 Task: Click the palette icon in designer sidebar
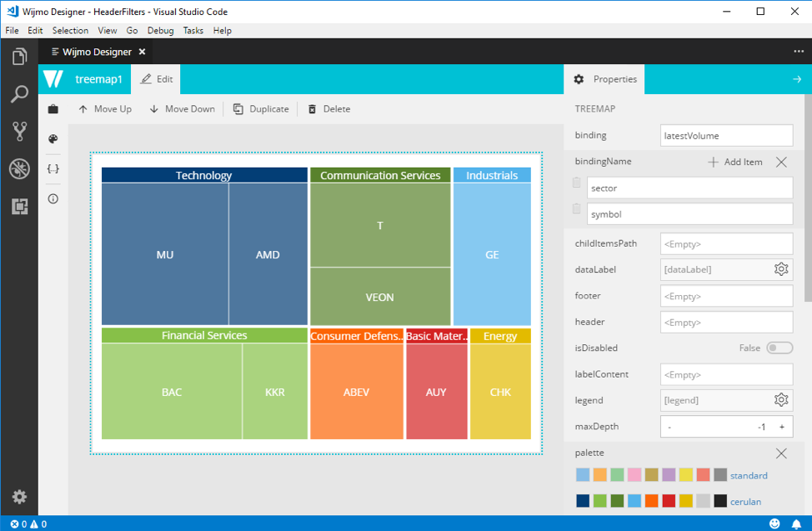(x=53, y=139)
